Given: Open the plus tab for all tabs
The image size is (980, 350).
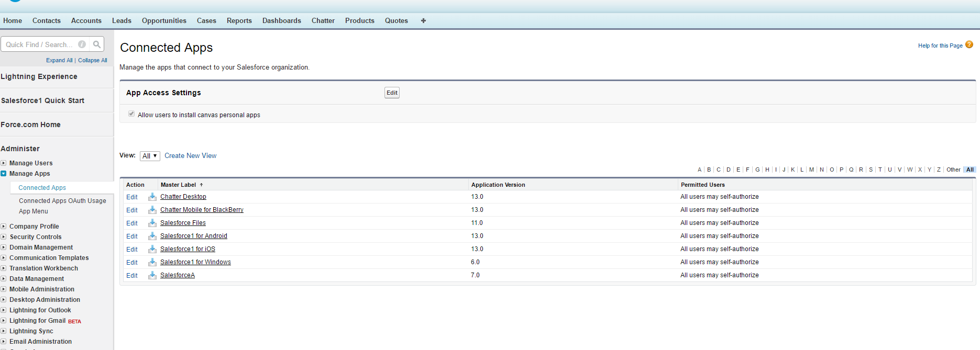Looking at the screenshot, I should 423,21.
